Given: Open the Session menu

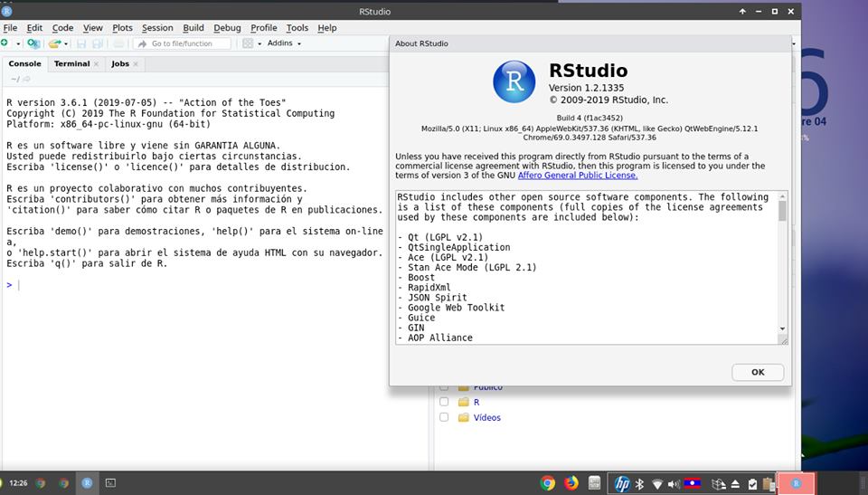Looking at the screenshot, I should [x=157, y=28].
